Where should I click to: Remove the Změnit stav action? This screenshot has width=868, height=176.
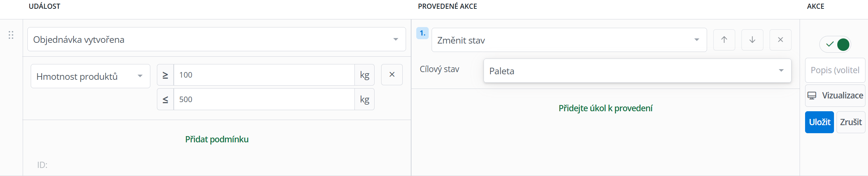tap(780, 40)
